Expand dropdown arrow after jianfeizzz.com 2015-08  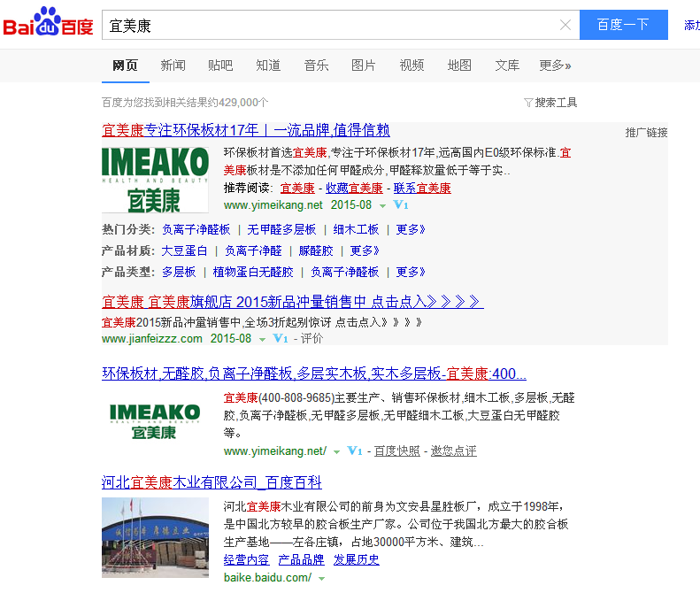[x=263, y=340]
